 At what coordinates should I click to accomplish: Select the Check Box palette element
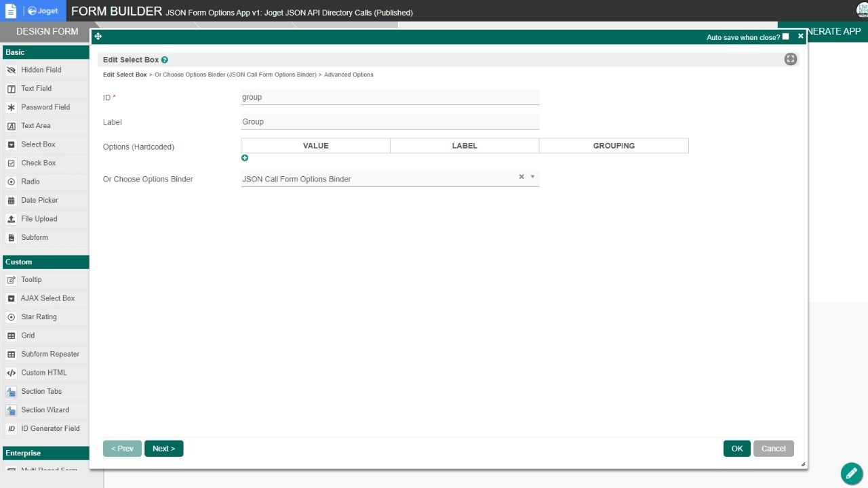tap(38, 163)
